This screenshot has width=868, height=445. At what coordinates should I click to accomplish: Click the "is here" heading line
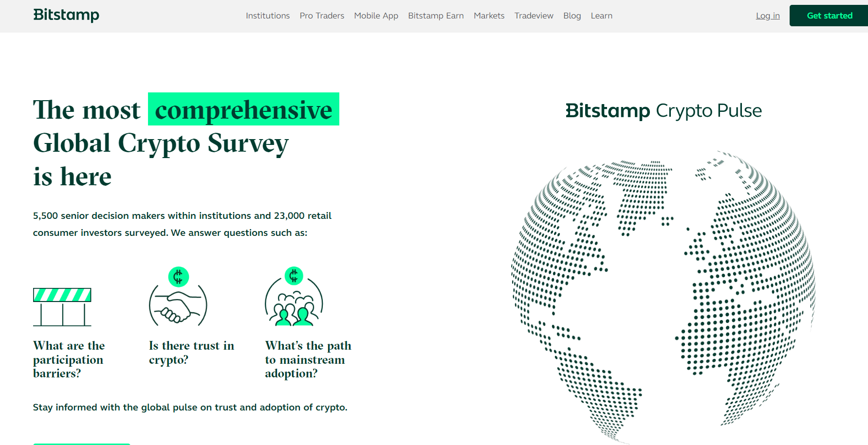[72, 176]
